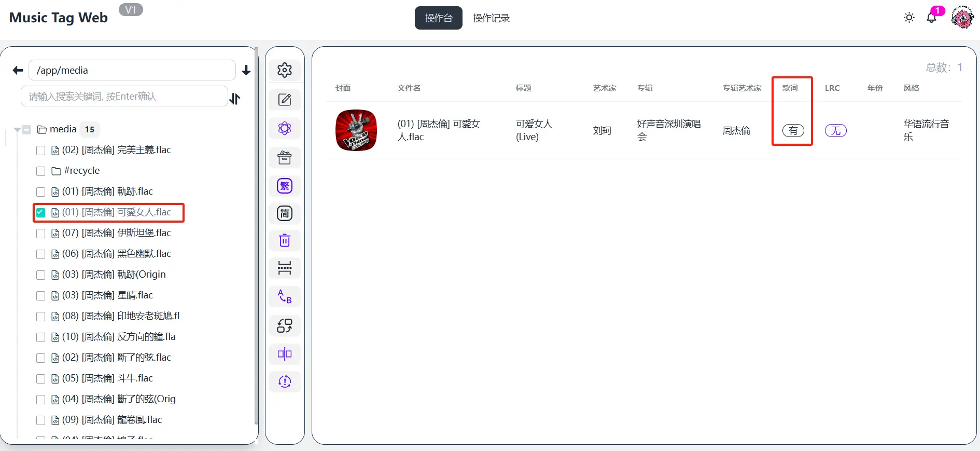Collapse the media folder tree
This screenshot has height=451, width=980.
point(17,130)
